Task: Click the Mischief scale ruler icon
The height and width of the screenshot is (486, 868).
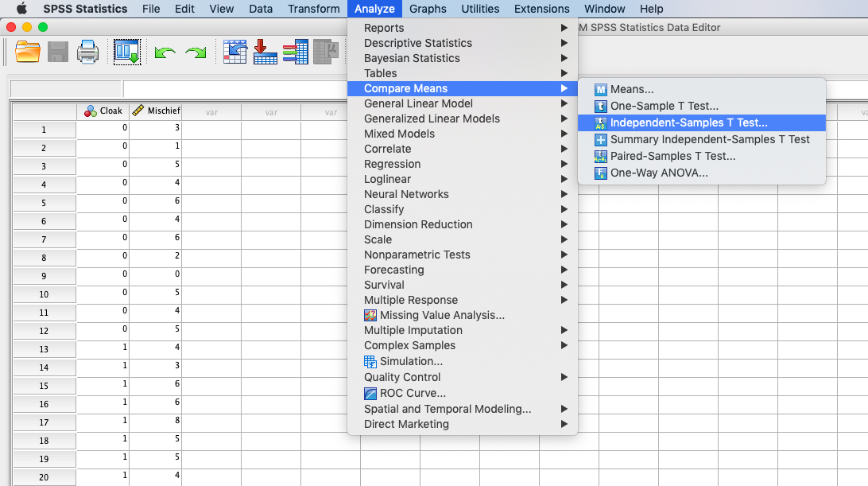Action: [x=138, y=111]
